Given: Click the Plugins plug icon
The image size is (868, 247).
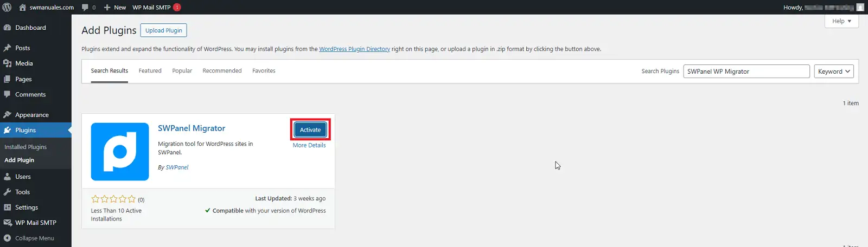Looking at the screenshot, I should tap(7, 130).
